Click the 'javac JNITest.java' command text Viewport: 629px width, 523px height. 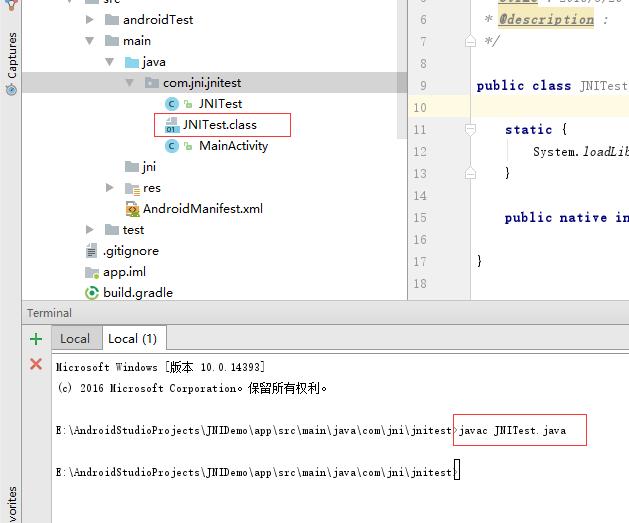(512, 431)
